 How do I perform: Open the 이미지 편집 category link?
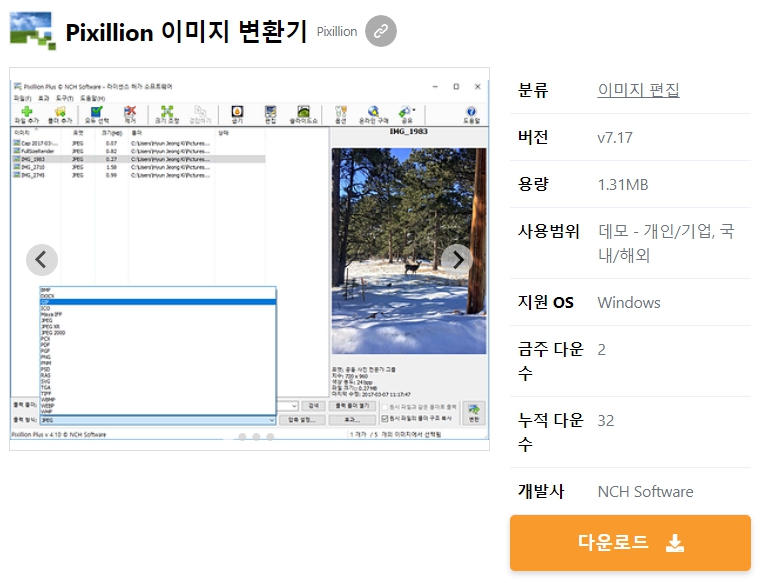point(638,90)
